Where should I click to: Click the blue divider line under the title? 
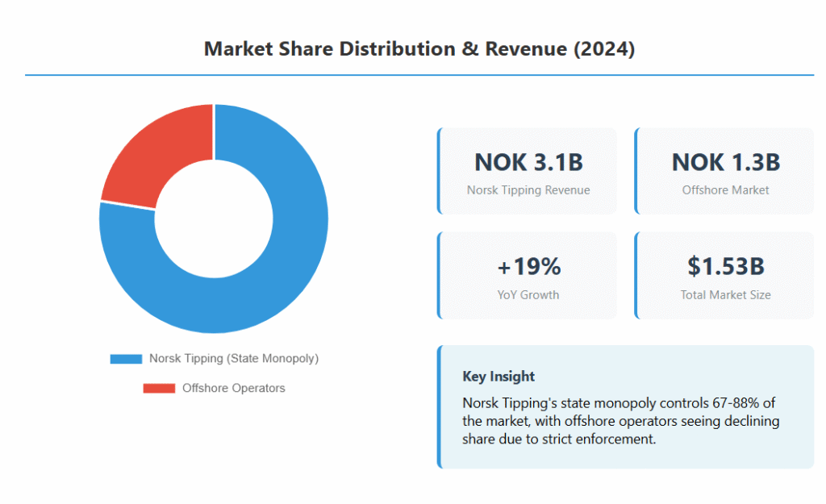419,75
